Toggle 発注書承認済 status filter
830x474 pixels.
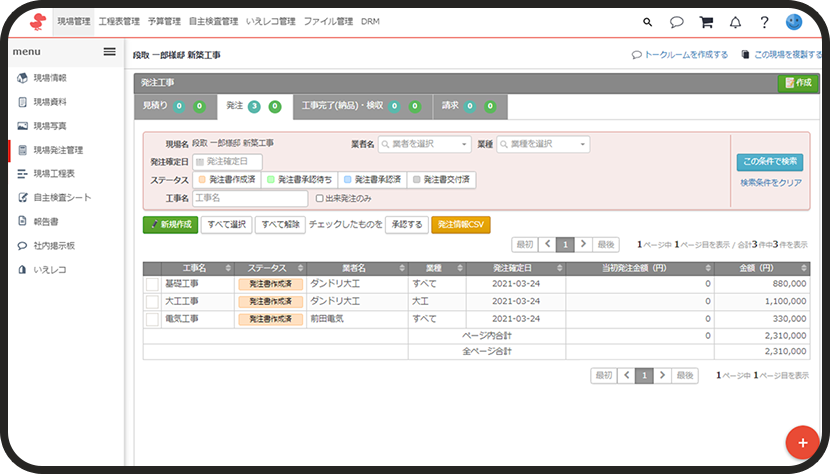(x=372, y=180)
